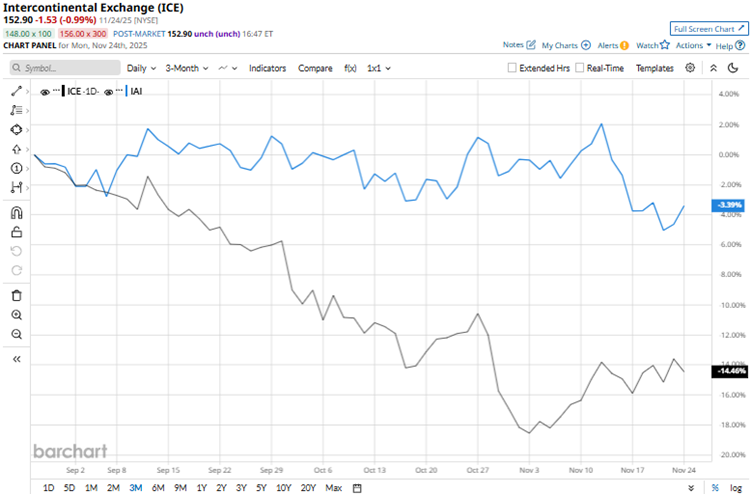Open the Notes edit icon

click(x=531, y=45)
